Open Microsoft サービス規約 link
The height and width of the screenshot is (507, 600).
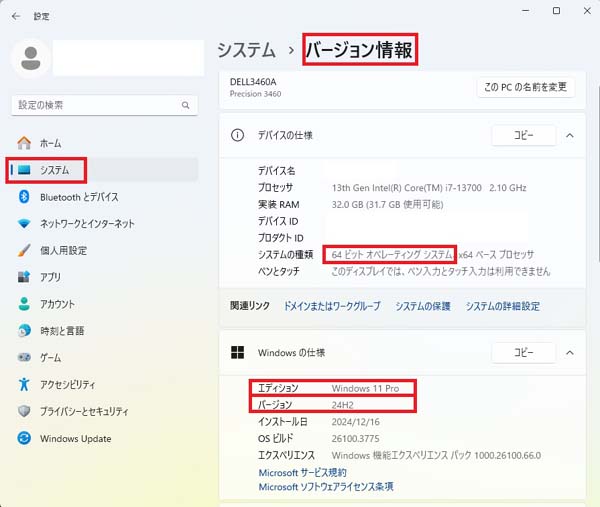pyautogui.click(x=302, y=473)
